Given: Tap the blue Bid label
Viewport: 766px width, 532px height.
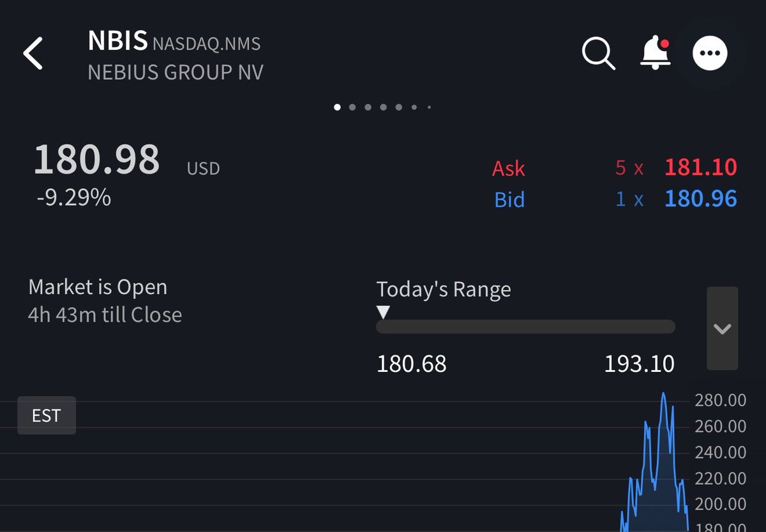Looking at the screenshot, I should pos(509,200).
